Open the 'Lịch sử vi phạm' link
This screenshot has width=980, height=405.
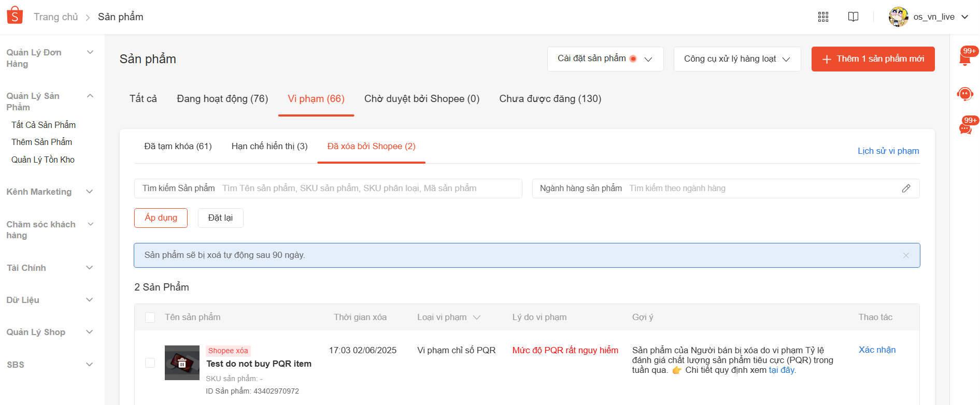pos(888,151)
